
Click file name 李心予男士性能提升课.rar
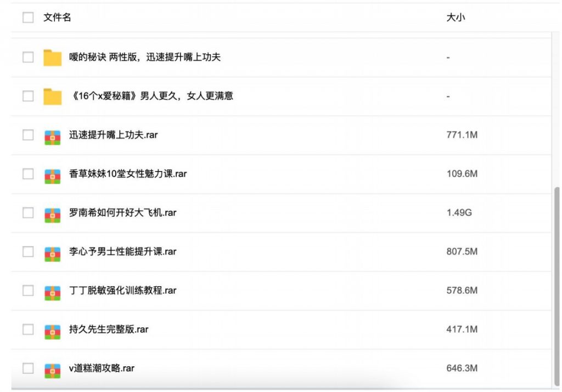[122, 252]
